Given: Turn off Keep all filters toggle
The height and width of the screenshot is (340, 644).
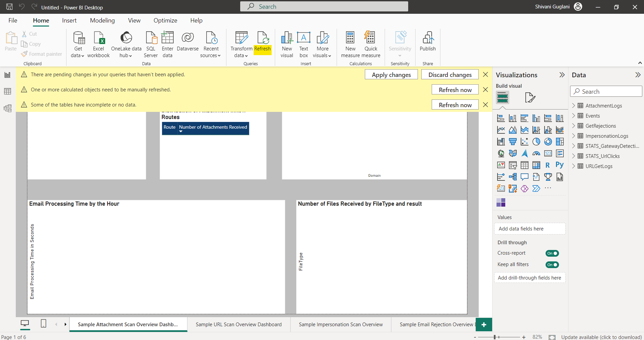Looking at the screenshot, I should 552,265.
